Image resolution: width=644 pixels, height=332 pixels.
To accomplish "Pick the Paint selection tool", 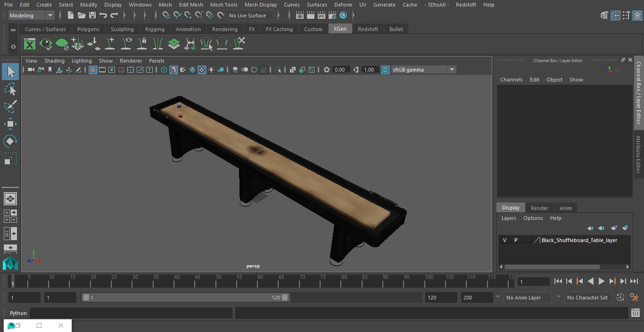I will point(10,106).
